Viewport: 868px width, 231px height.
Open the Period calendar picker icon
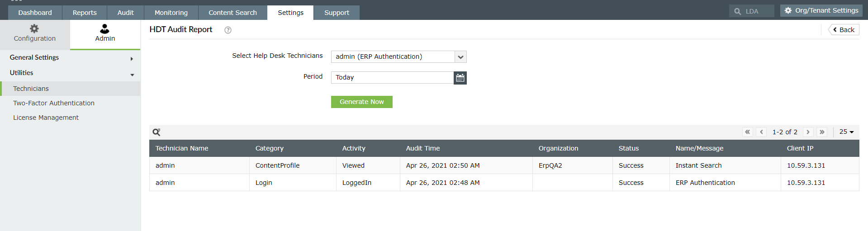tap(460, 78)
